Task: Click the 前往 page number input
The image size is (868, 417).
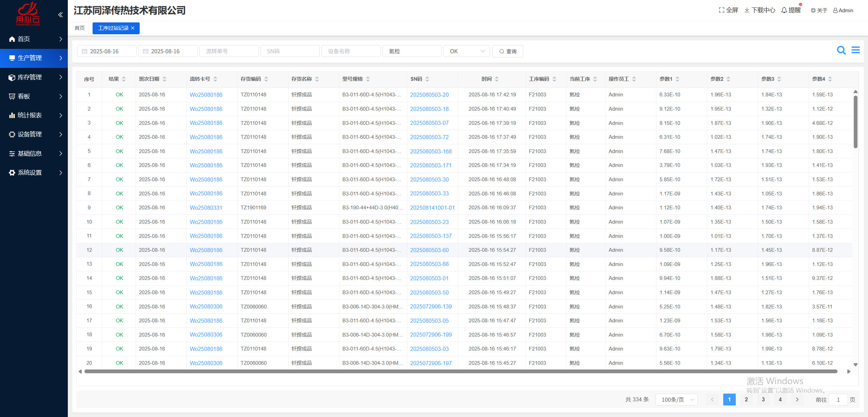Action: coord(838,400)
